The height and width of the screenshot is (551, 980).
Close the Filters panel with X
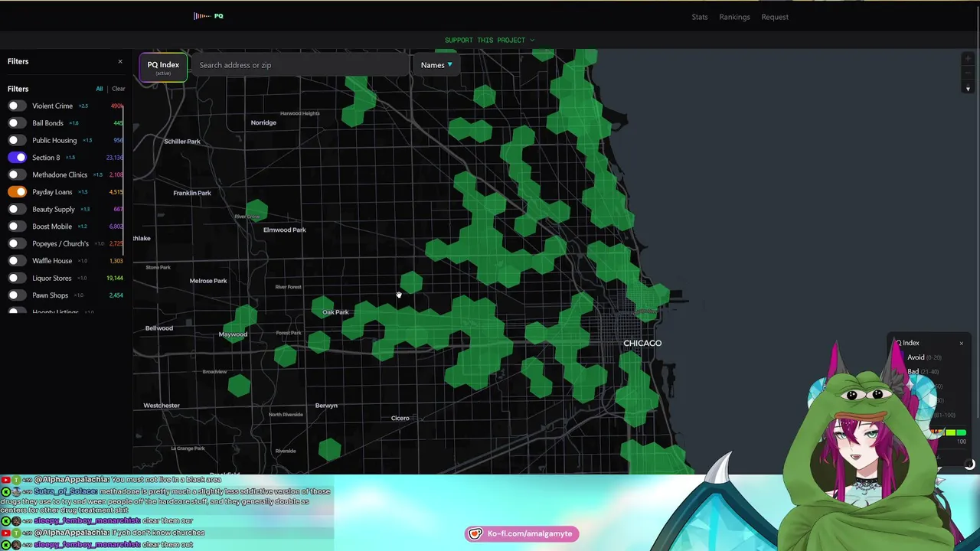119,61
